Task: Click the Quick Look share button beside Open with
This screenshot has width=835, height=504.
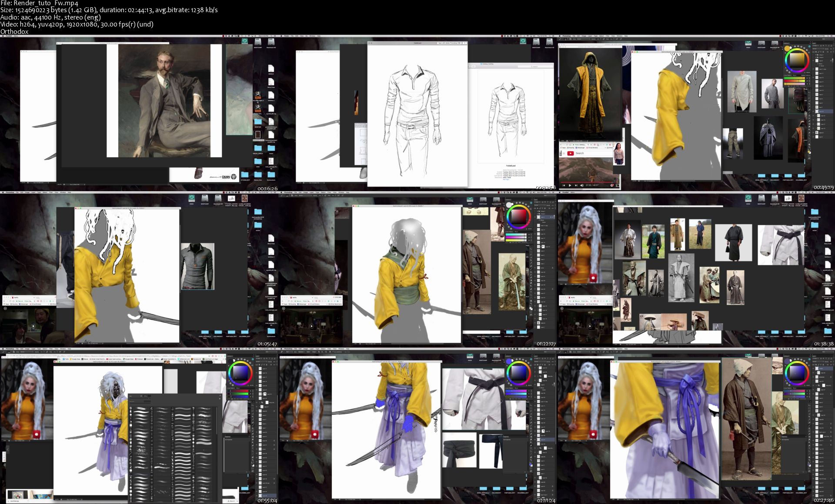Action: point(465,43)
